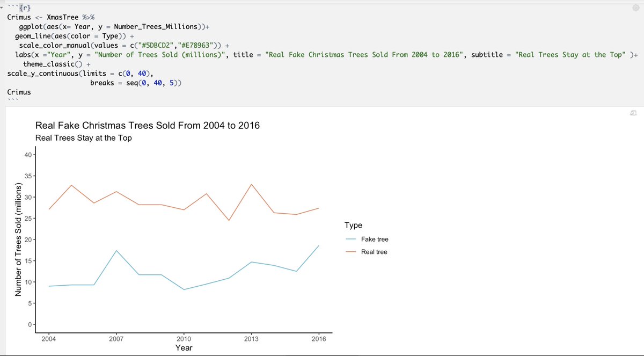Click the Type legend title
This screenshot has width=644, height=356.
(x=353, y=226)
